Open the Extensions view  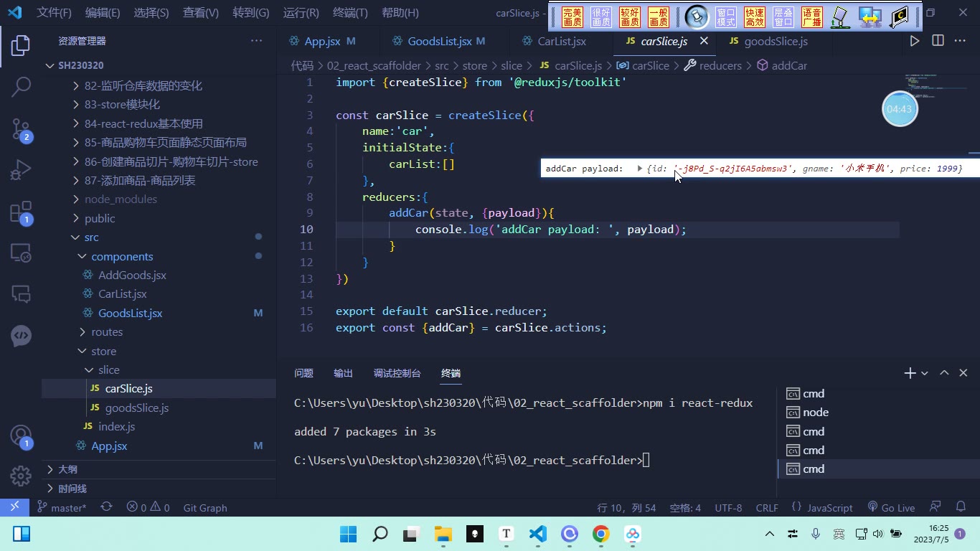tap(21, 212)
